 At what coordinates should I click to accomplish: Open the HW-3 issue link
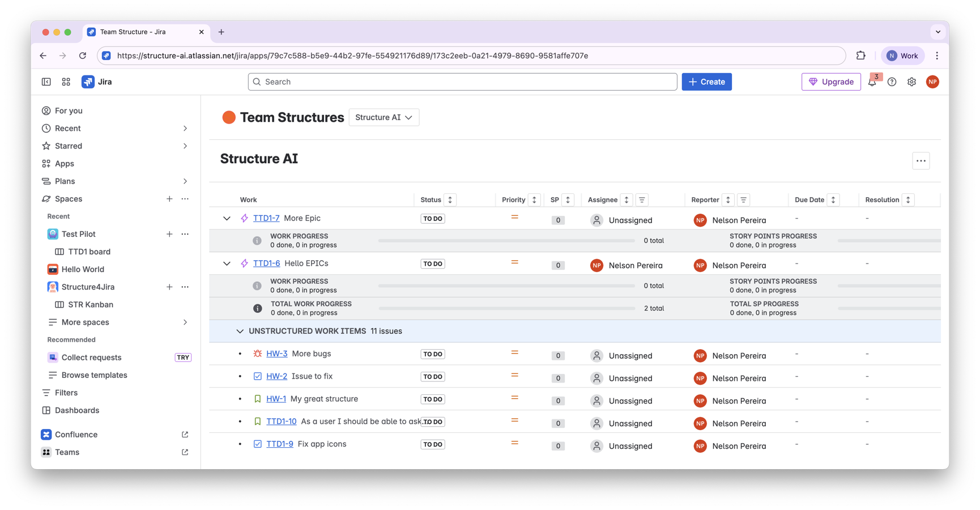pyautogui.click(x=276, y=354)
